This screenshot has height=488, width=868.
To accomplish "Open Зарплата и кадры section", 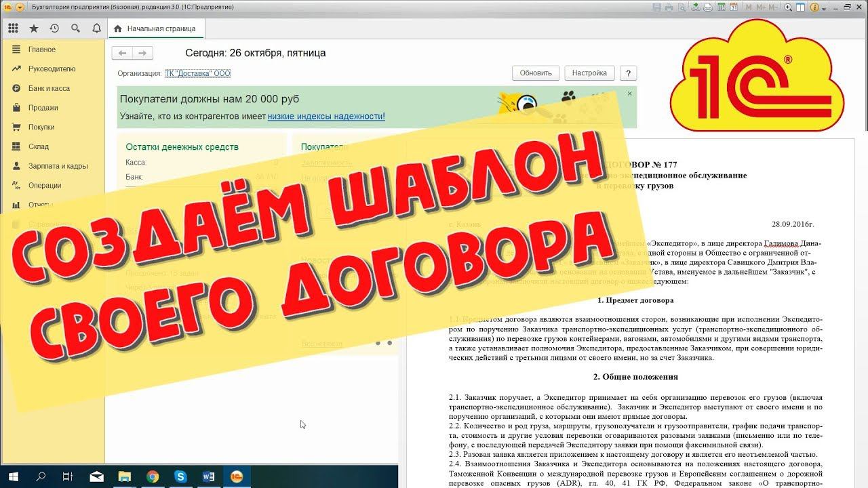I will coord(58,166).
